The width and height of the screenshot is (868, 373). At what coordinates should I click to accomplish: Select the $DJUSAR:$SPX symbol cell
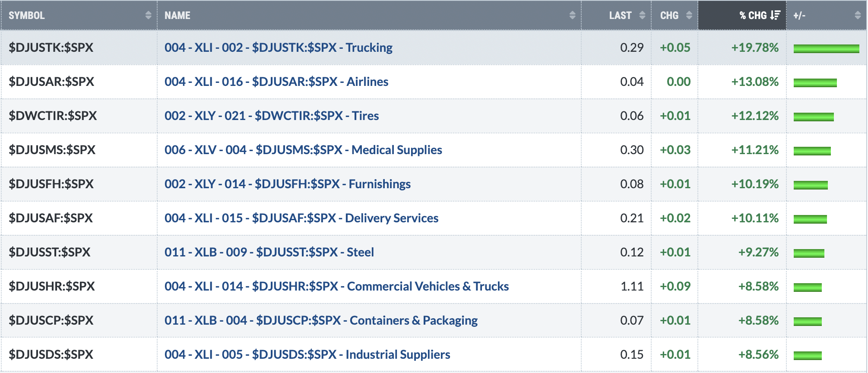tap(79, 82)
